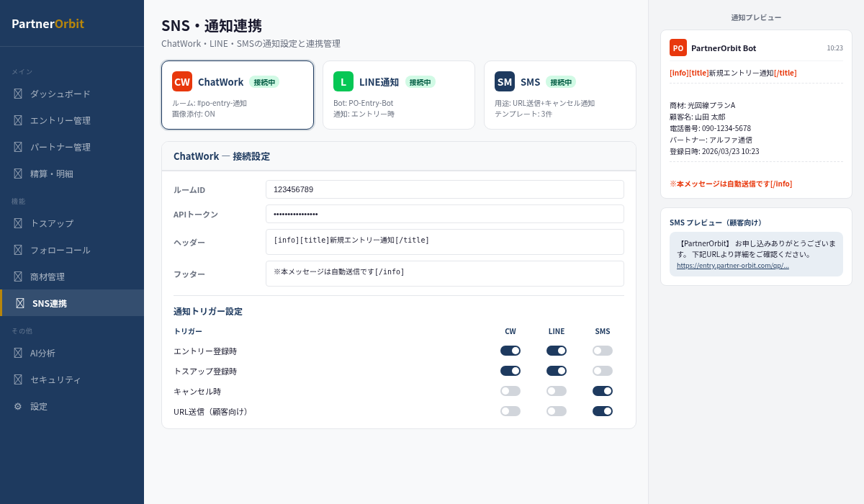Focus the APIトークン password field

click(444, 214)
